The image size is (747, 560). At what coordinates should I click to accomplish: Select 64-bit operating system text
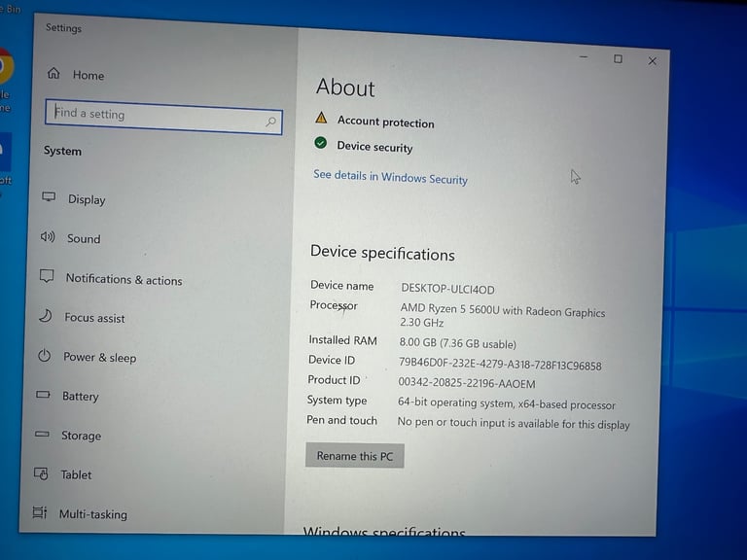click(x=507, y=403)
